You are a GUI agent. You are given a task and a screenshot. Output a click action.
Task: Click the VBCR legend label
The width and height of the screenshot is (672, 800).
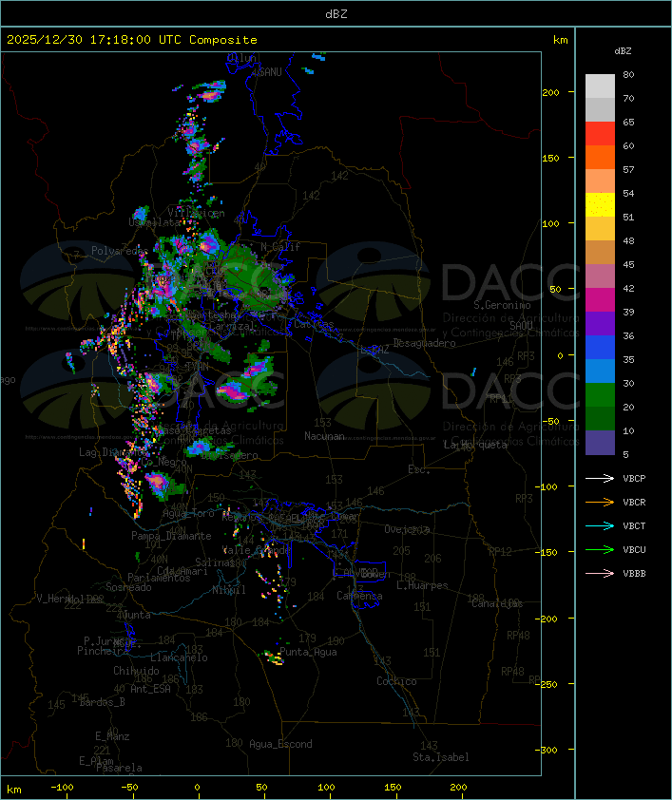[x=634, y=502]
